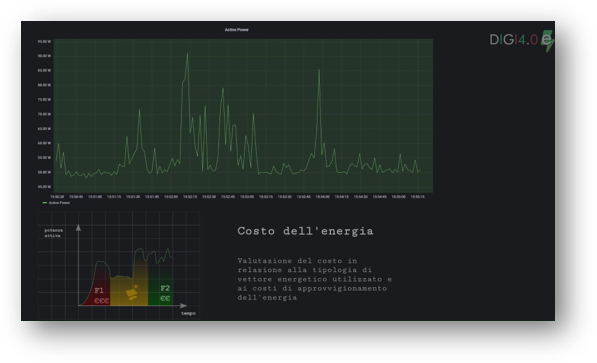Image resolution: width=597 pixels, height=363 pixels.
Task: Click the 15:51:00 time axis label
Action: [95, 197]
